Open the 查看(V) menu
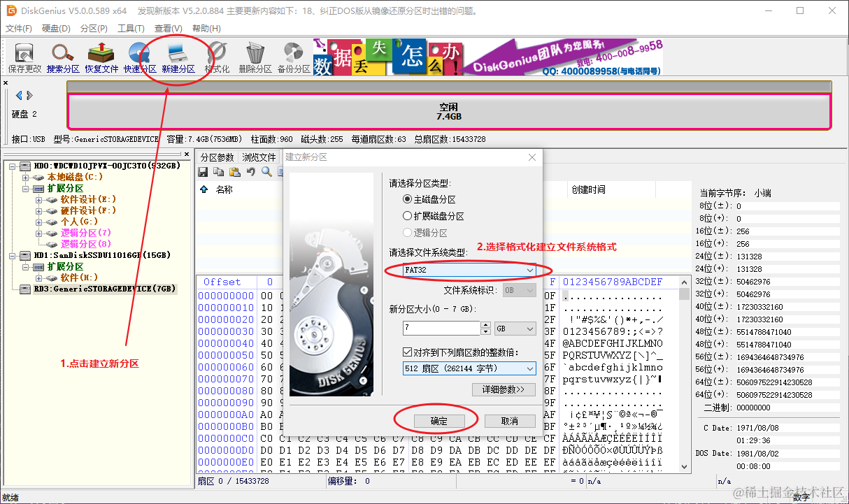Viewport: 849px width, 504px height. click(x=169, y=29)
